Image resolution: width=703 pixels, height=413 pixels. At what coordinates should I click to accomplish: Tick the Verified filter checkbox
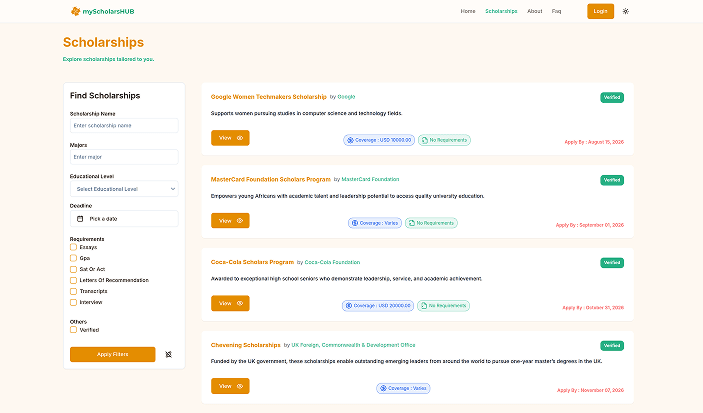(x=73, y=329)
